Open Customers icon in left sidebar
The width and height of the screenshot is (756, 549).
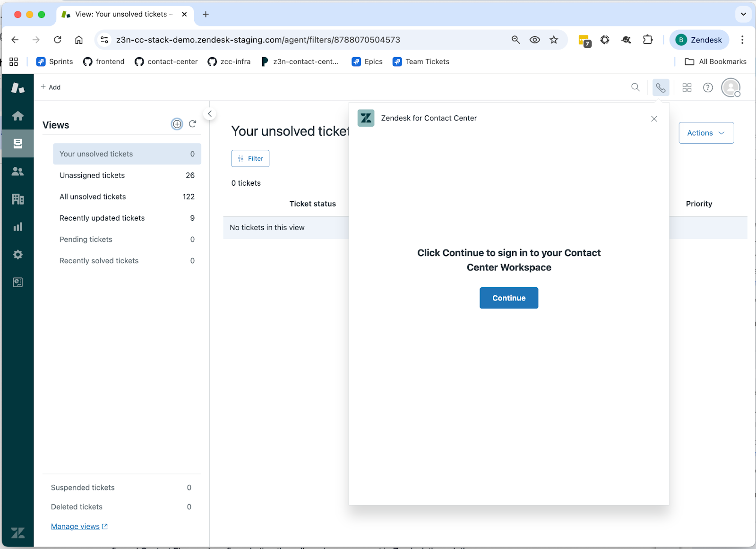[x=18, y=172]
